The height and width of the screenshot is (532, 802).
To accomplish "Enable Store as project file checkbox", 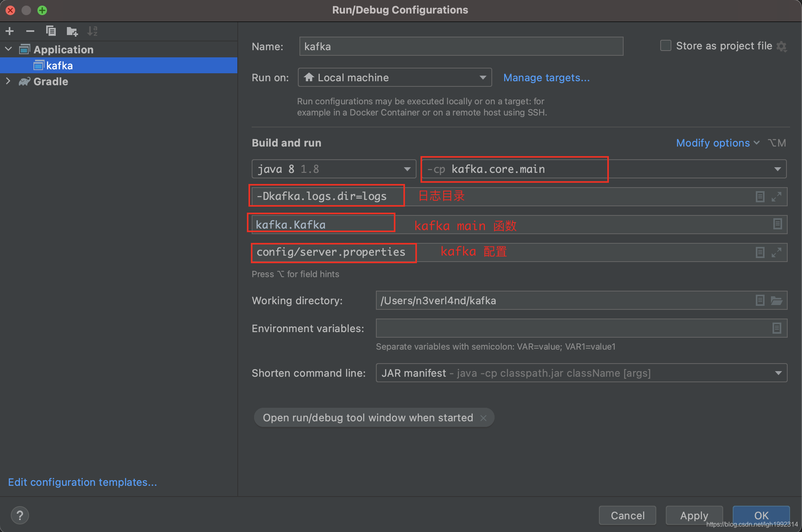I will [665, 45].
